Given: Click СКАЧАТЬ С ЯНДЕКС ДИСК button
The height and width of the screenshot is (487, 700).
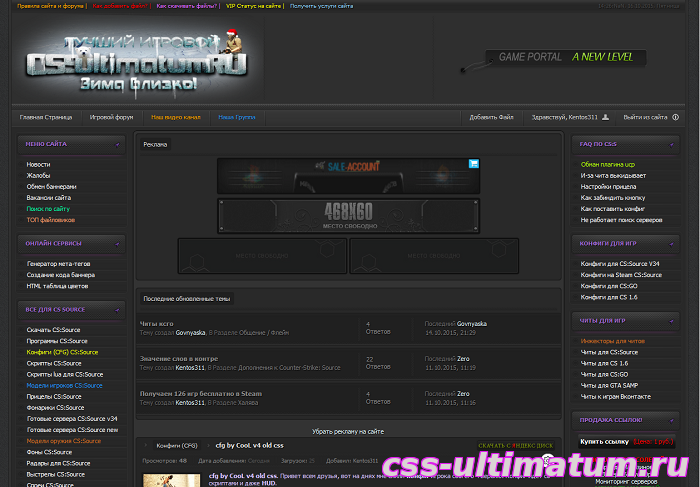Looking at the screenshot, I should [516, 445].
